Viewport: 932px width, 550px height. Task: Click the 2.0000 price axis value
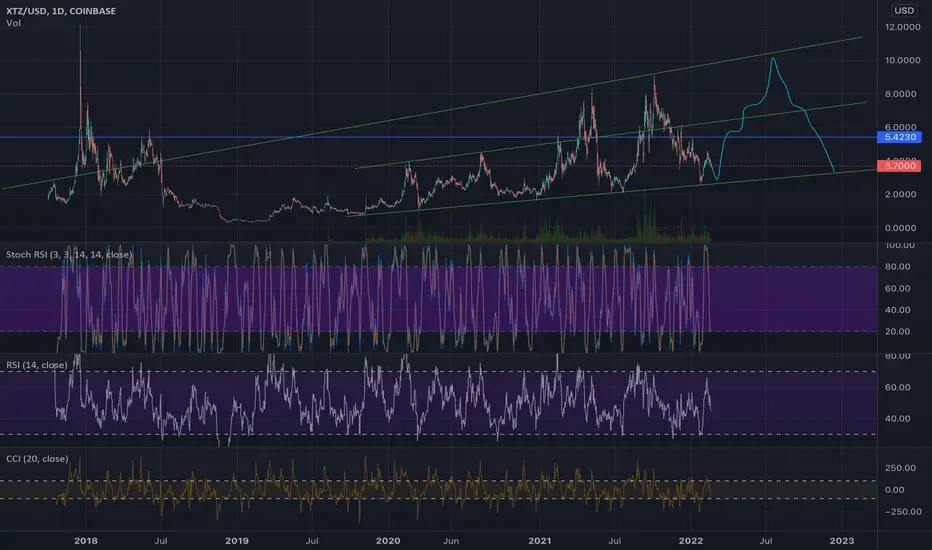(x=902, y=194)
